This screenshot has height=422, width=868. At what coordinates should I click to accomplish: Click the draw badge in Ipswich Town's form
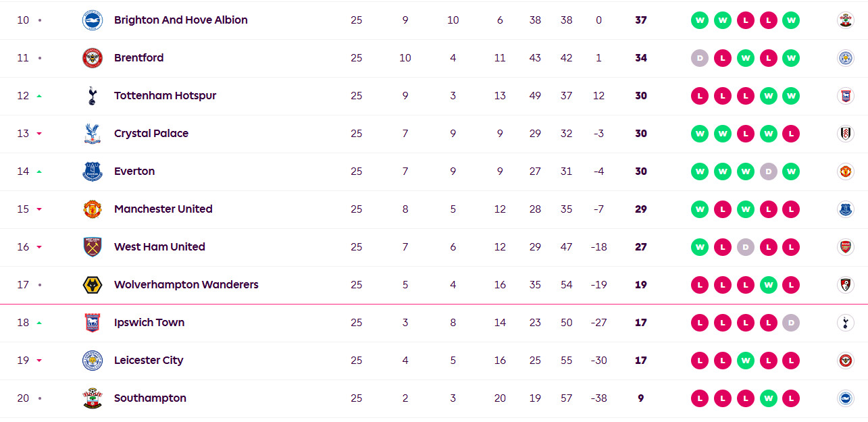790,323
